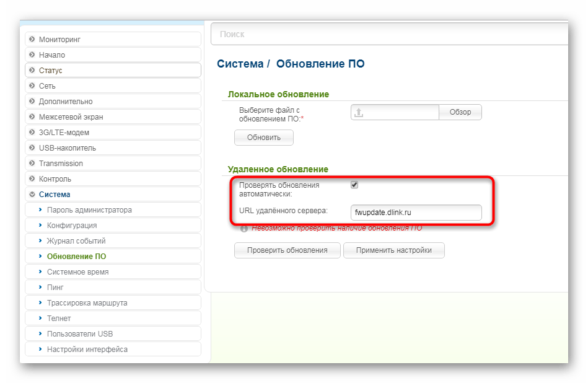Image resolution: width=588 pixels, height=383 pixels.
Task: Click Проверить обновления button
Action: coord(287,250)
